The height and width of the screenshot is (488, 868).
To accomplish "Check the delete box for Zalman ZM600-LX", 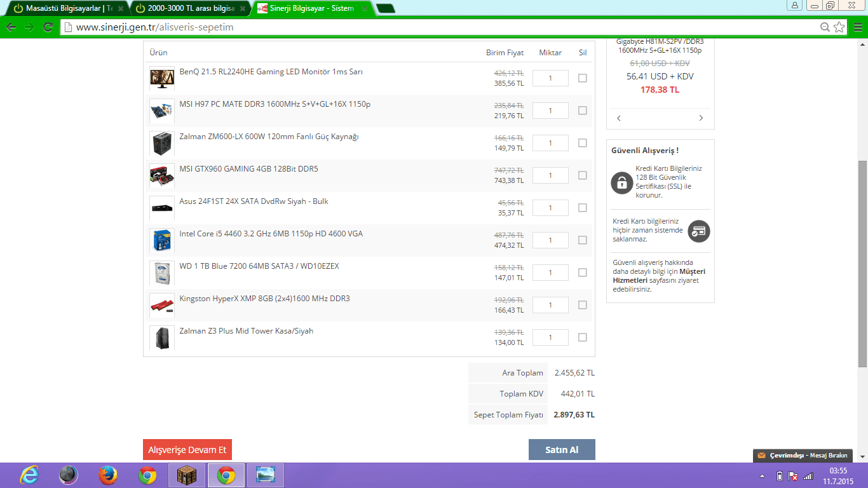I will point(583,143).
